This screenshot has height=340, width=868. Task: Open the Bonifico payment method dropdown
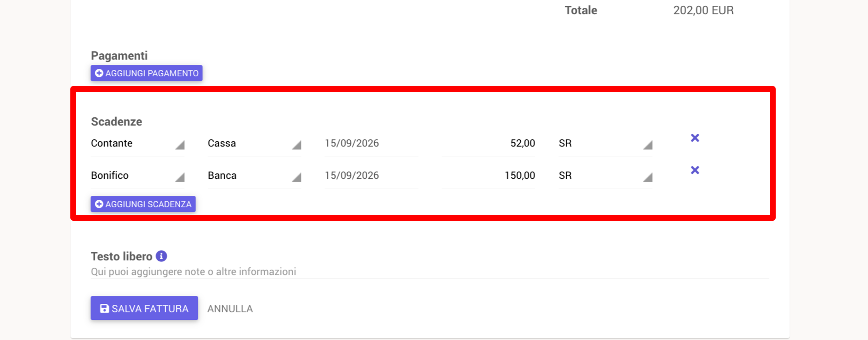point(138,176)
